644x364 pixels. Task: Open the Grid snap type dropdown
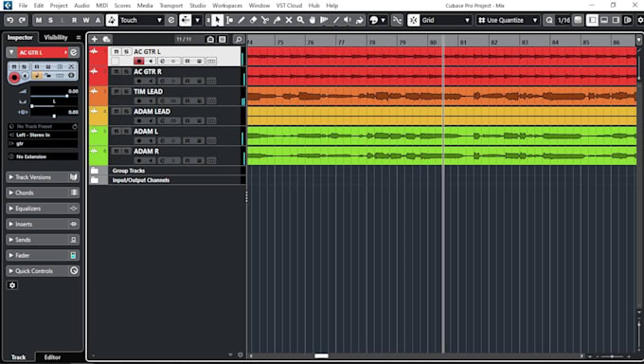(446, 20)
